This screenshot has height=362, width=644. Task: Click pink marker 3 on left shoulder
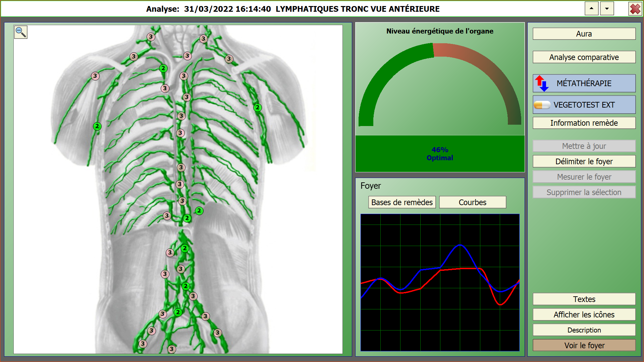95,76
